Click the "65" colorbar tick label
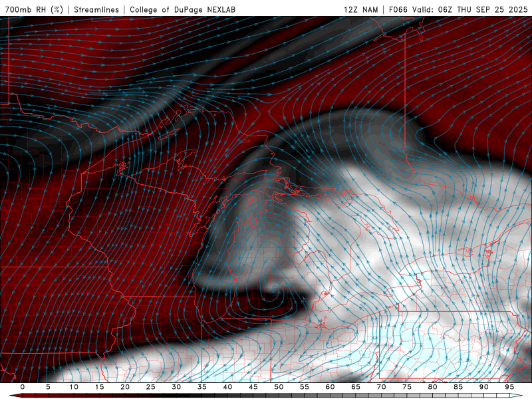Image resolution: width=532 pixels, height=399 pixels. [356, 387]
